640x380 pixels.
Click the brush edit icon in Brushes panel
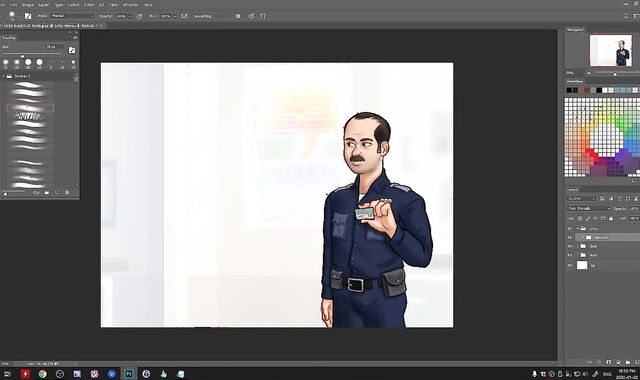click(72, 50)
